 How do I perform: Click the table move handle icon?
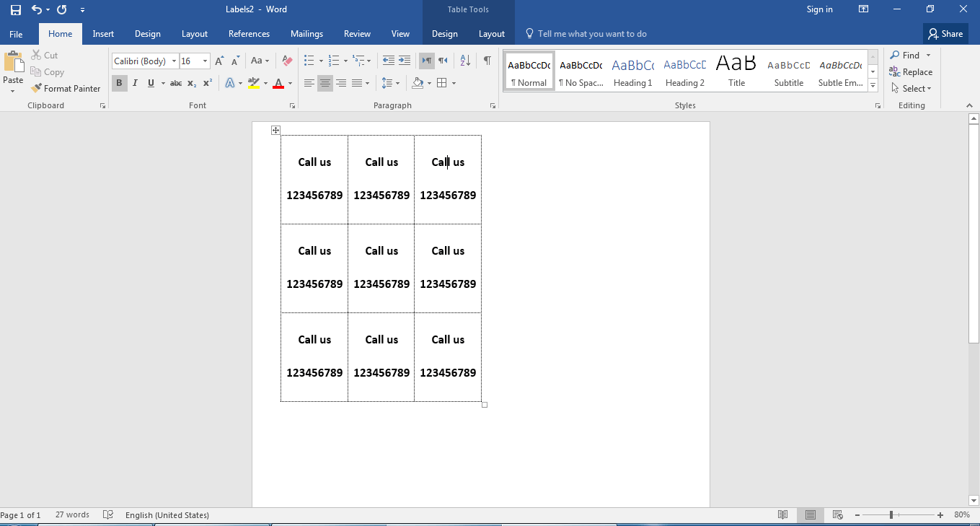(x=275, y=130)
